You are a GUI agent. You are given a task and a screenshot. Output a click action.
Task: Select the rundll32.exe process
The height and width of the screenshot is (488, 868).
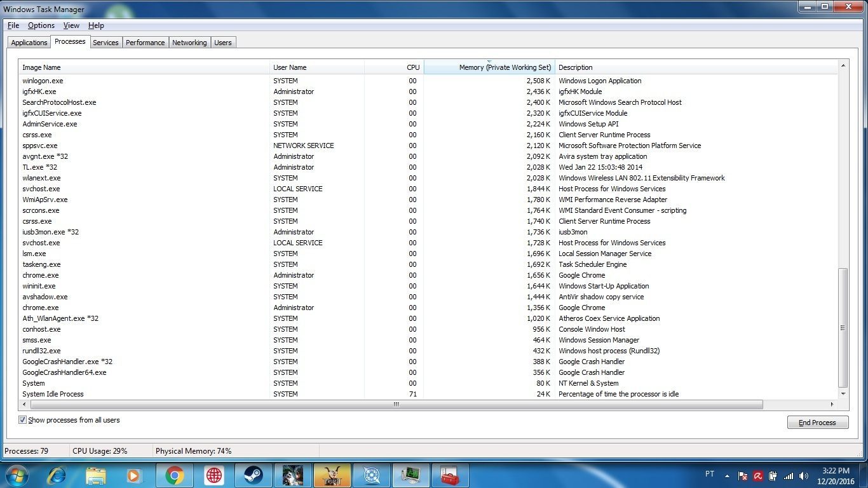(x=429, y=351)
